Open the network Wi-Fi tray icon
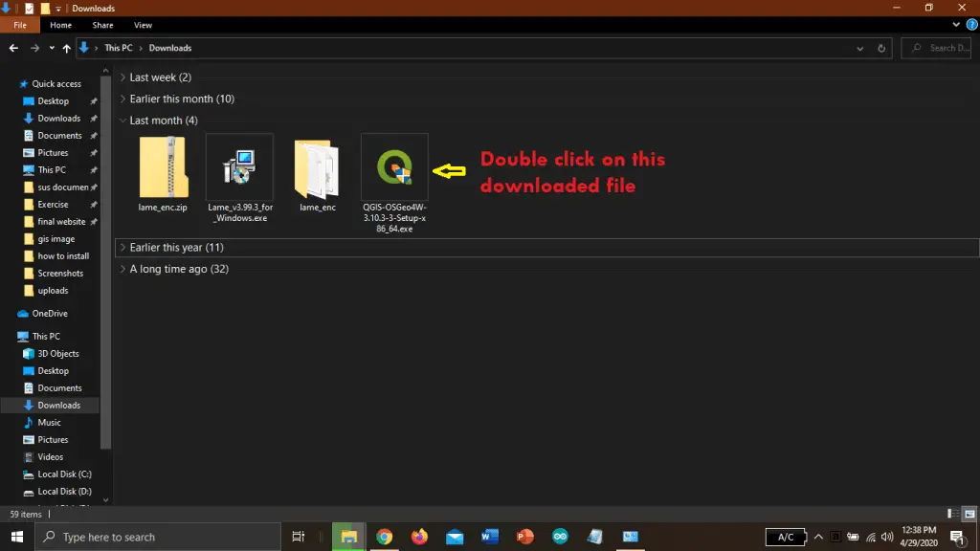 [871, 537]
